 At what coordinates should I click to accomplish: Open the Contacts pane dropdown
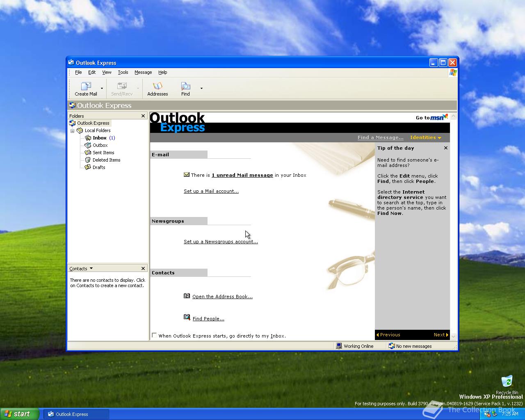coord(91,269)
